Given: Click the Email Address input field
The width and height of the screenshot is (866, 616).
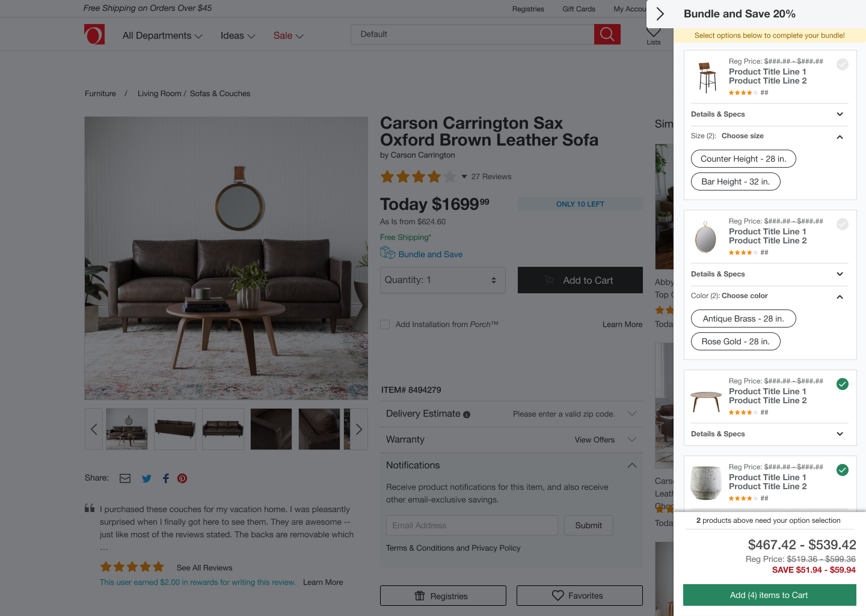Looking at the screenshot, I should click(x=472, y=525).
